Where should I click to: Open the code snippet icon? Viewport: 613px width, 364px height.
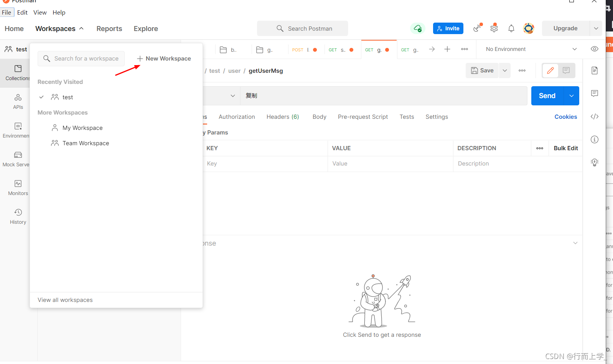(x=595, y=116)
